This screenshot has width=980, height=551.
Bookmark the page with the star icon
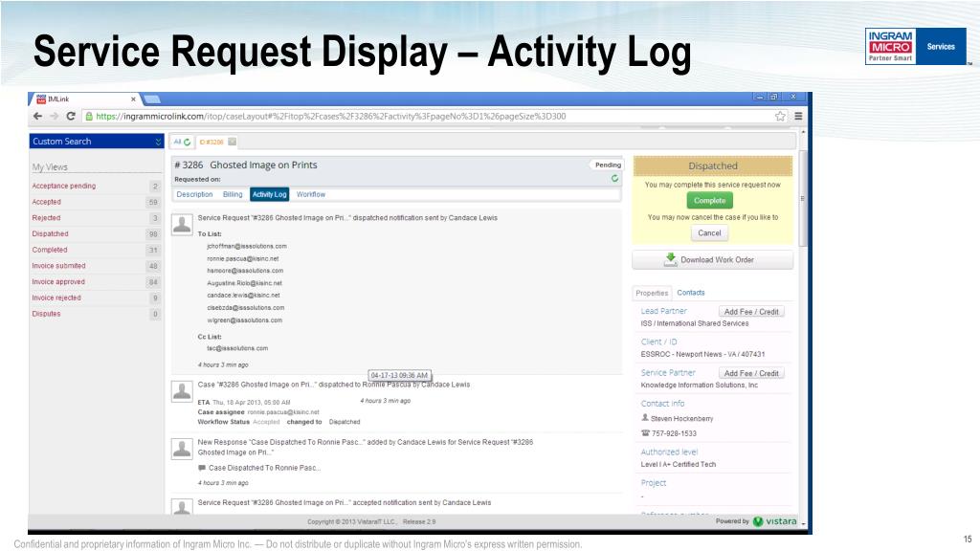[x=780, y=116]
